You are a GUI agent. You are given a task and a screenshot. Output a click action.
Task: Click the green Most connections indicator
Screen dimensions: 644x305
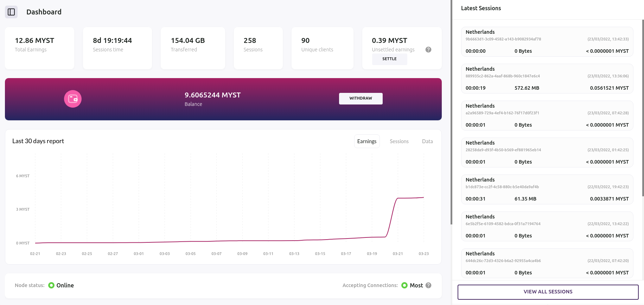tap(404, 285)
